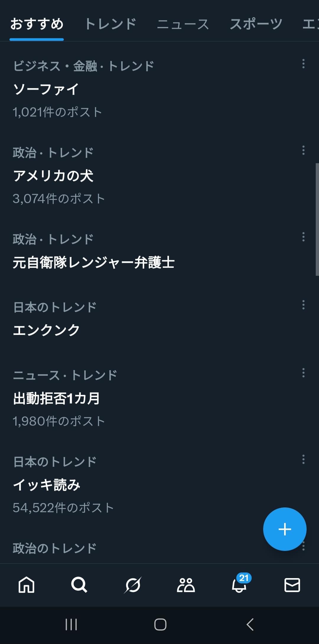Open more options for ソーファイ trend
Screen dimensions: 319x644
(303, 64)
